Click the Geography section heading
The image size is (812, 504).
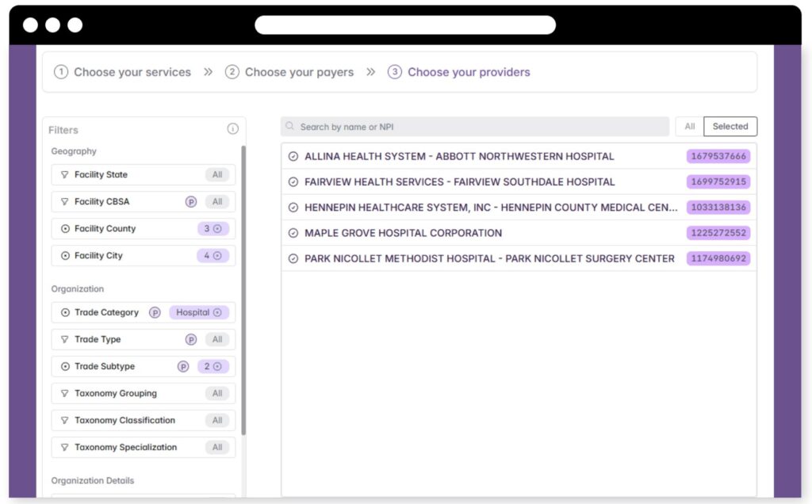pos(74,151)
